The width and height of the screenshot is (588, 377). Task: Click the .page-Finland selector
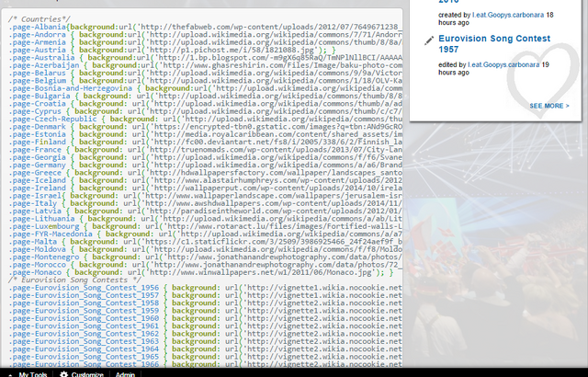[x=37, y=143]
